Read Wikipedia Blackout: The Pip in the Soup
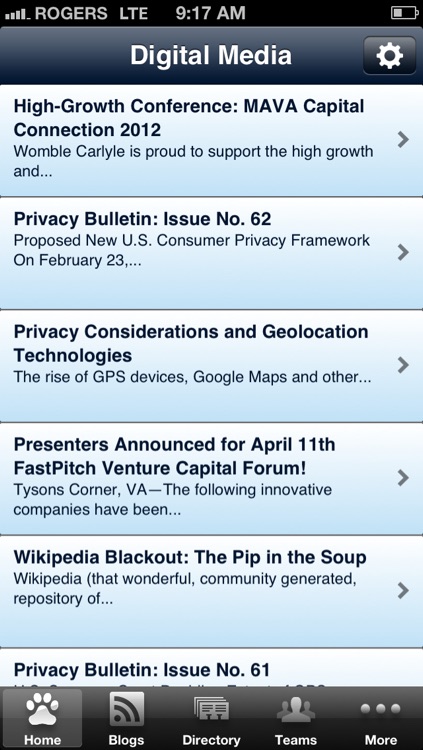The image size is (423, 750). tap(190, 558)
